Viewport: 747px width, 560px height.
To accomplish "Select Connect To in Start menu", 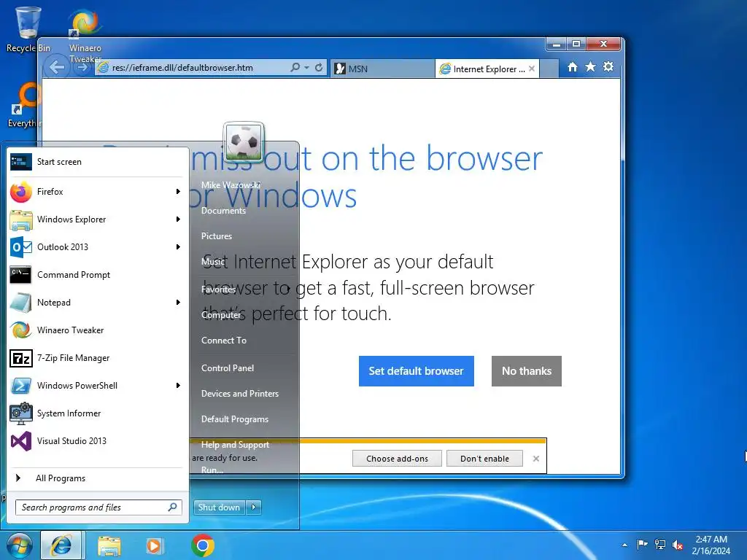I will (224, 341).
